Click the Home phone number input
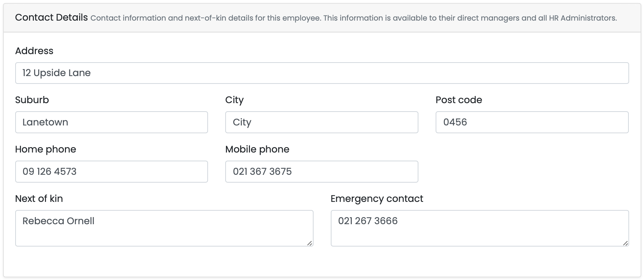 coord(111,172)
